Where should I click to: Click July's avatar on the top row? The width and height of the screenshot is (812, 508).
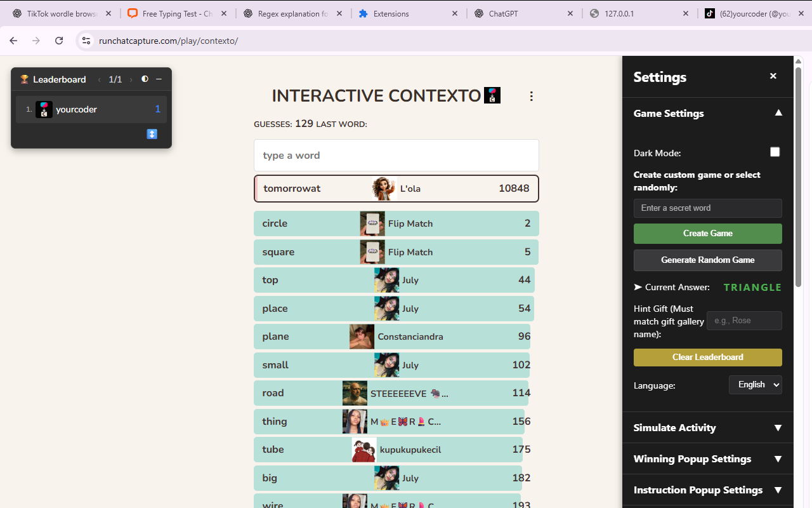coord(386,280)
